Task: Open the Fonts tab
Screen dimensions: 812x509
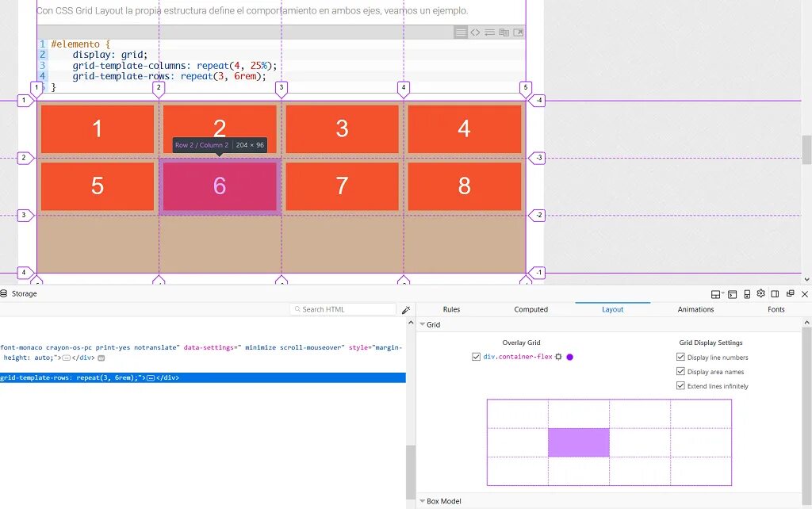Action: [776, 309]
